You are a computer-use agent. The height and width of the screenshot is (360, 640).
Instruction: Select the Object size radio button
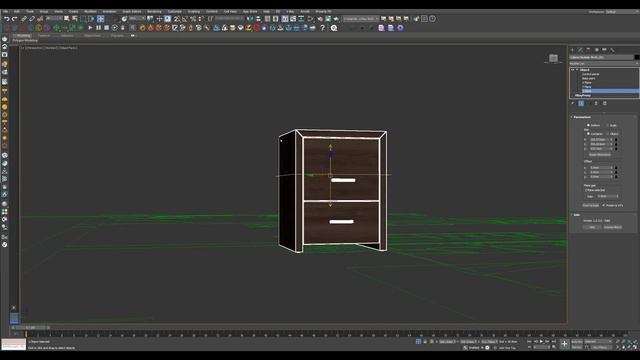pyautogui.click(x=607, y=134)
